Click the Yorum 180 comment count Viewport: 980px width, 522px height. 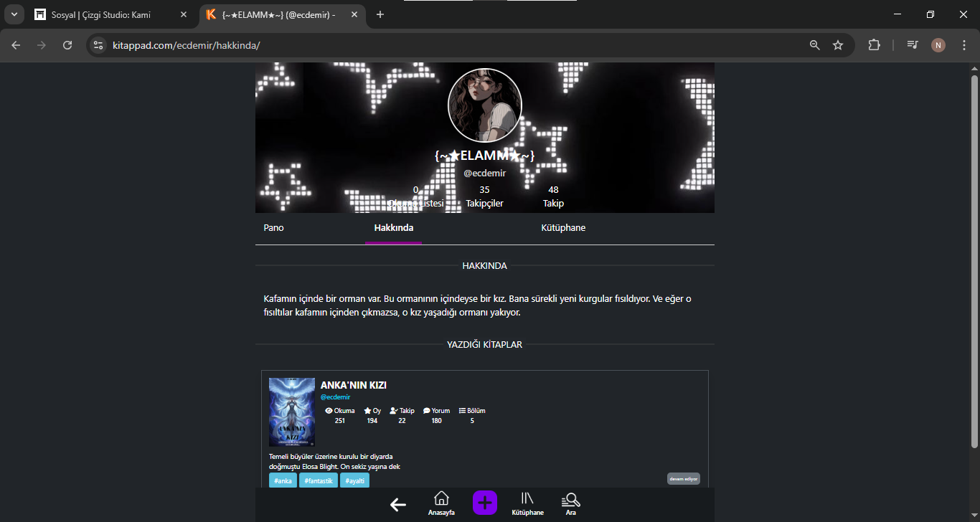436,416
